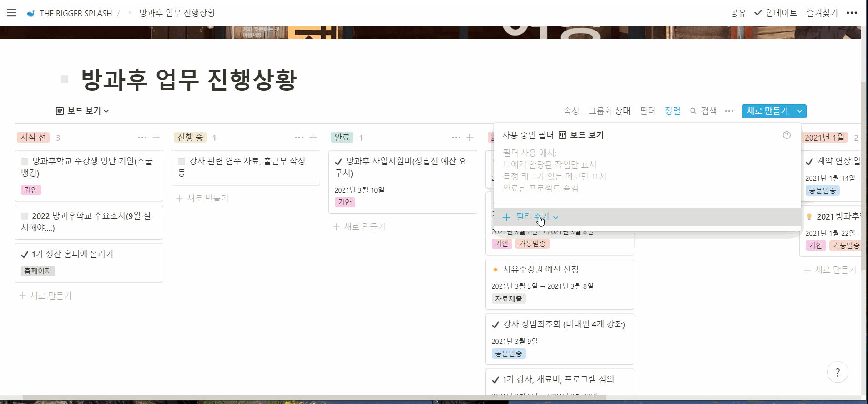Click 새로 만들기 under 진행 중 column

point(202,199)
